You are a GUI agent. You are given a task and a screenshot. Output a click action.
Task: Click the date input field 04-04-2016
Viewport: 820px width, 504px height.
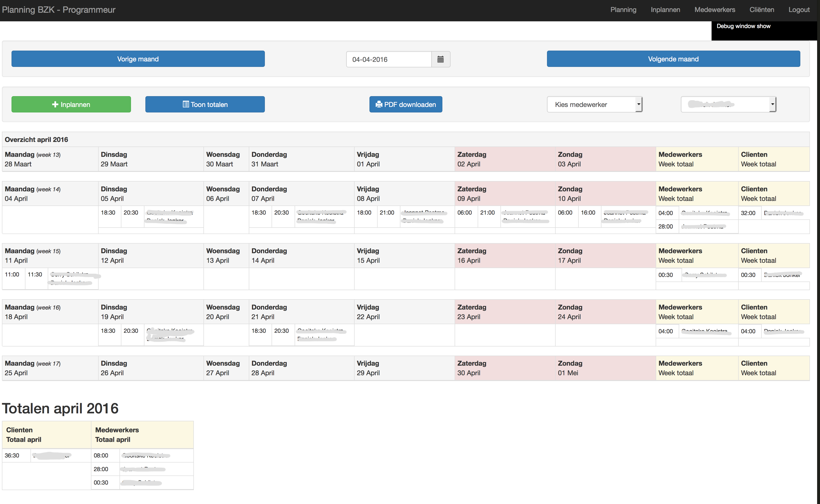pyautogui.click(x=388, y=59)
